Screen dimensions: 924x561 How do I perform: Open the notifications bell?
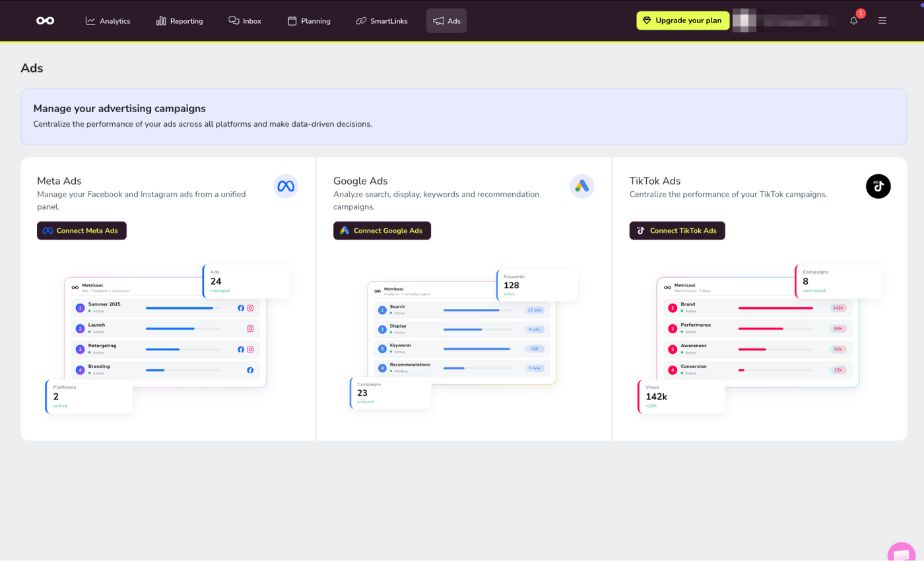(854, 20)
